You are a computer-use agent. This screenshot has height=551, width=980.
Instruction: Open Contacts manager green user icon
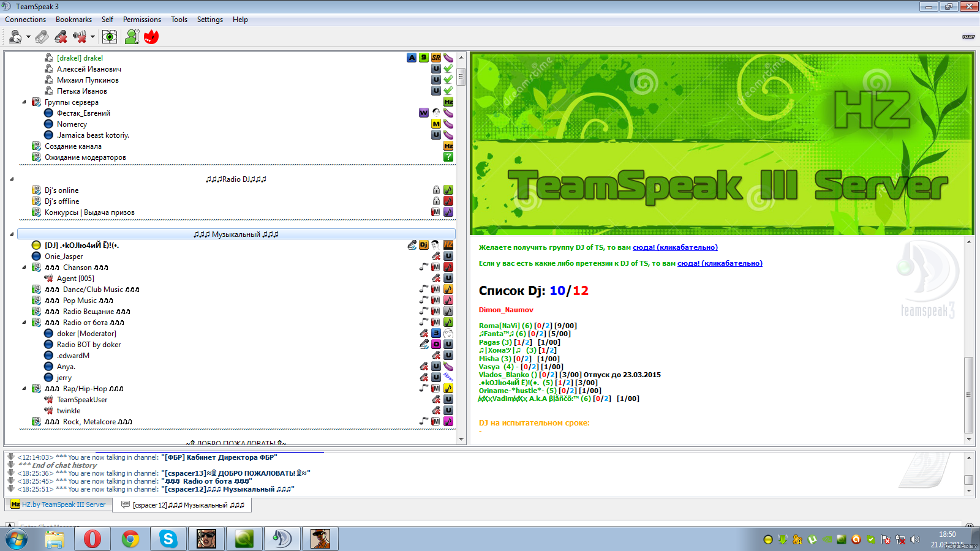[x=132, y=37]
